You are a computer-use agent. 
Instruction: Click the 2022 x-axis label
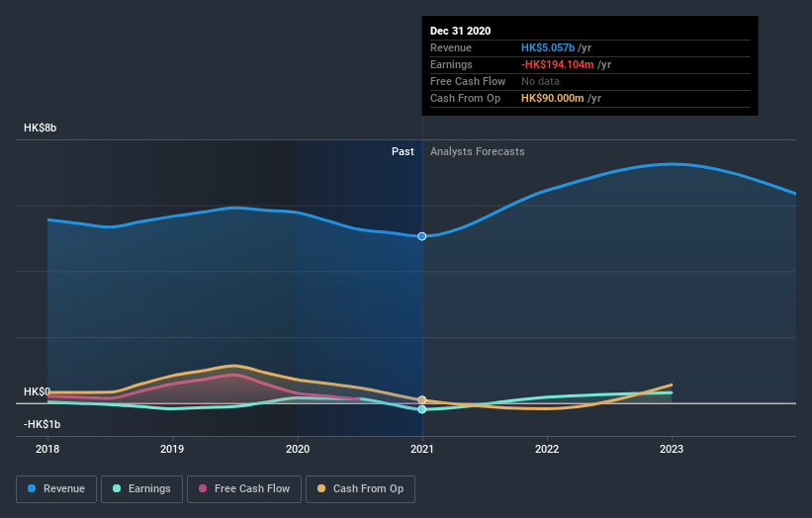547,449
